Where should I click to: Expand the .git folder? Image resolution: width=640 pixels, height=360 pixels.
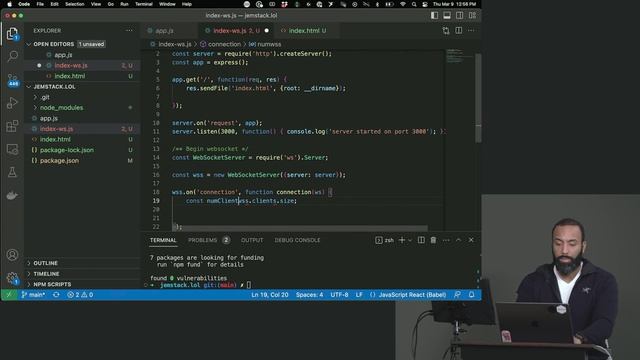(82, 97)
